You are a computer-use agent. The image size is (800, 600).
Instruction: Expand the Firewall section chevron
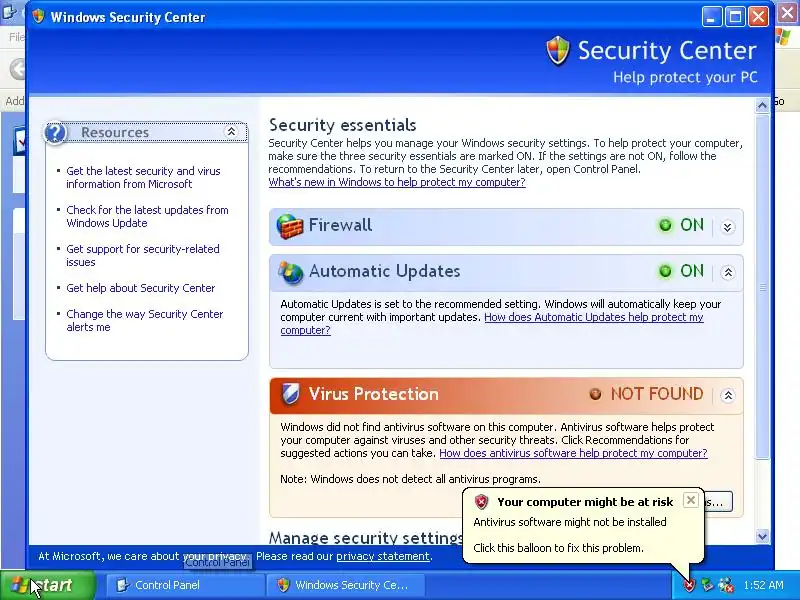pyautogui.click(x=728, y=227)
